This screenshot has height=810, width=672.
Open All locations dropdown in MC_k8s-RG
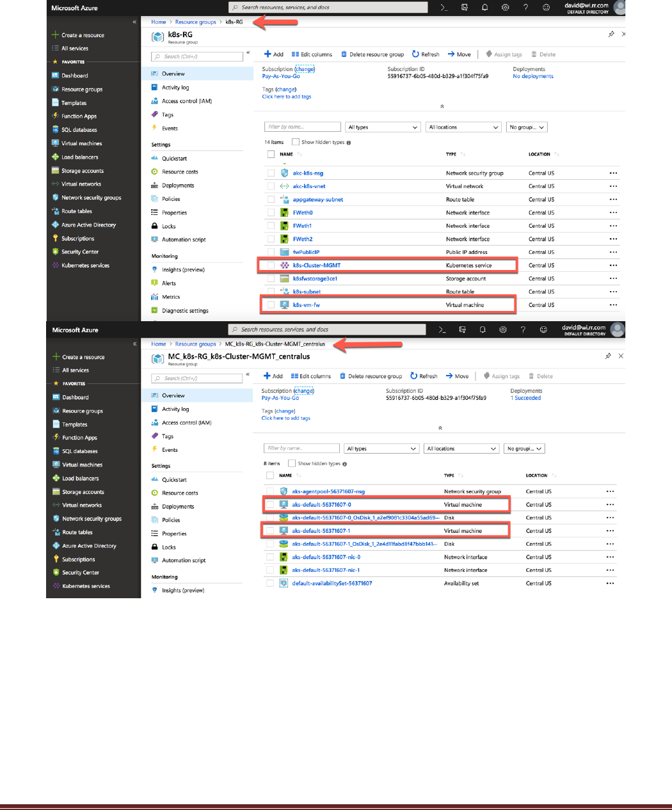461,449
